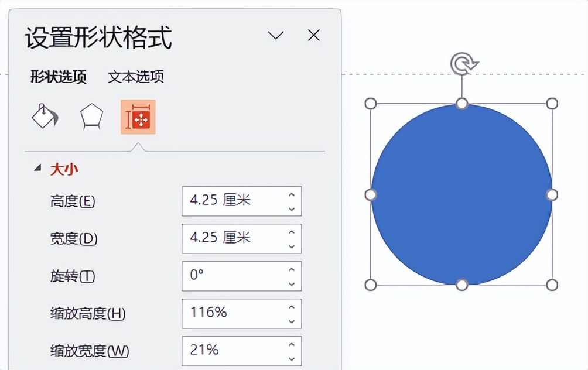The image size is (588, 370).
Task: Click the rotation handle above the circle
Action: click(x=464, y=63)
